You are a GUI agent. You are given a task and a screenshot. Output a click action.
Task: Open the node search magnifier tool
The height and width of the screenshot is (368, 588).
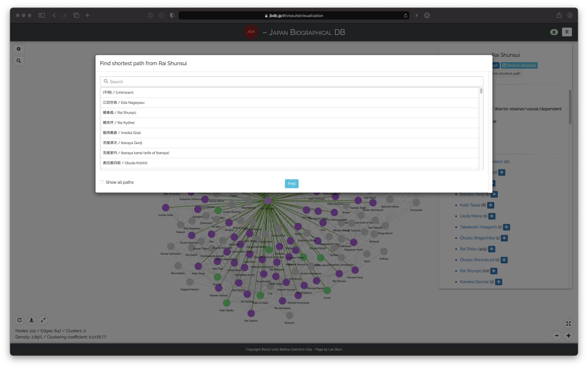19,61
